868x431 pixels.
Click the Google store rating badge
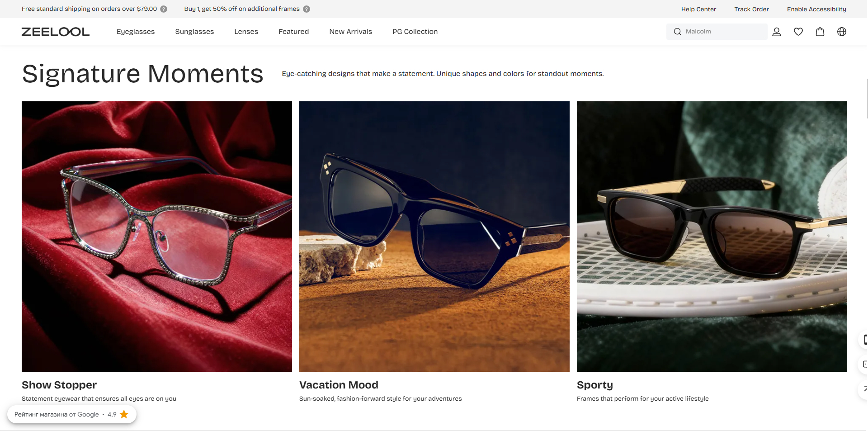[x=71, y=414]
